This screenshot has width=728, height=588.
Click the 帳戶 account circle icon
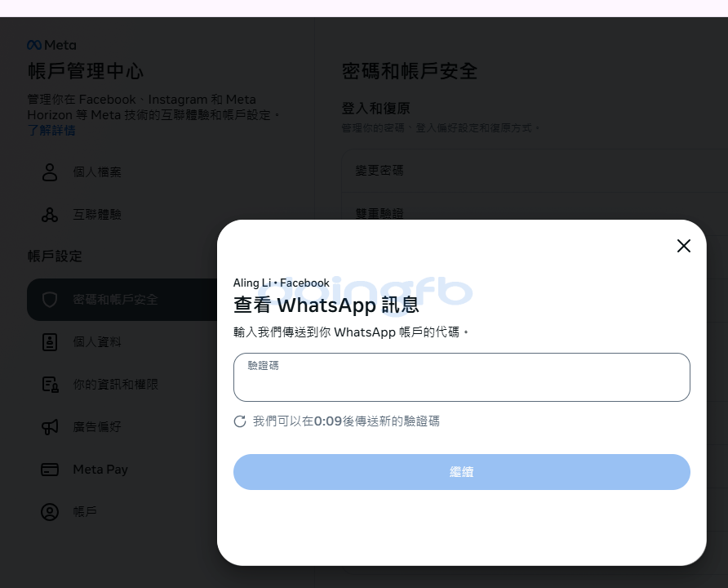(50, 512)
